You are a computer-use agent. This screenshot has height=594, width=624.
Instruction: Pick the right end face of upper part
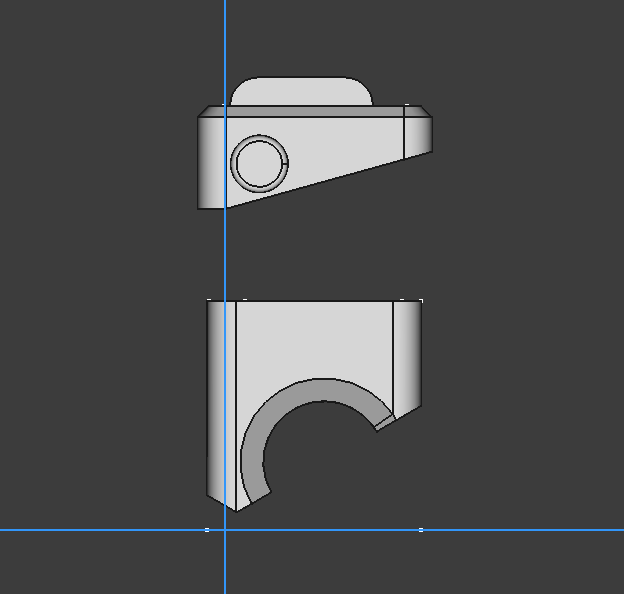[x=418, y=135]
